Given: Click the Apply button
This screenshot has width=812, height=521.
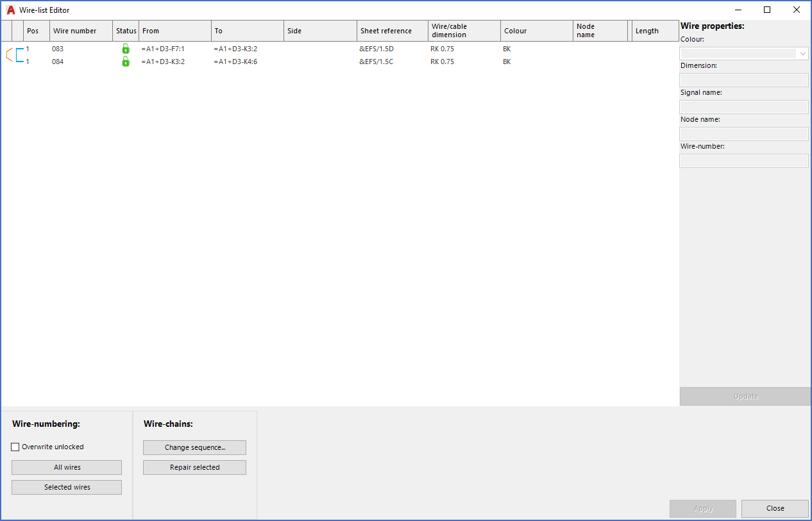Looking at the screenshot, I should [703, 508].
